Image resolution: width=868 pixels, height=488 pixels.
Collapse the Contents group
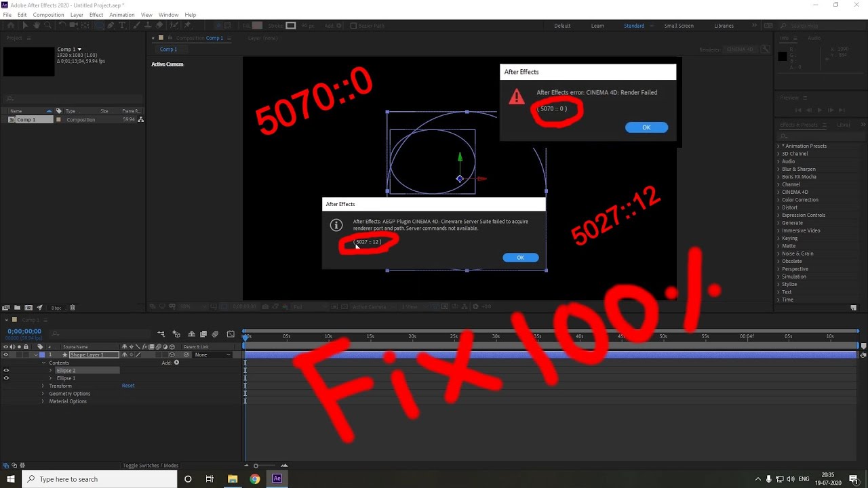[x=43, y=363]
